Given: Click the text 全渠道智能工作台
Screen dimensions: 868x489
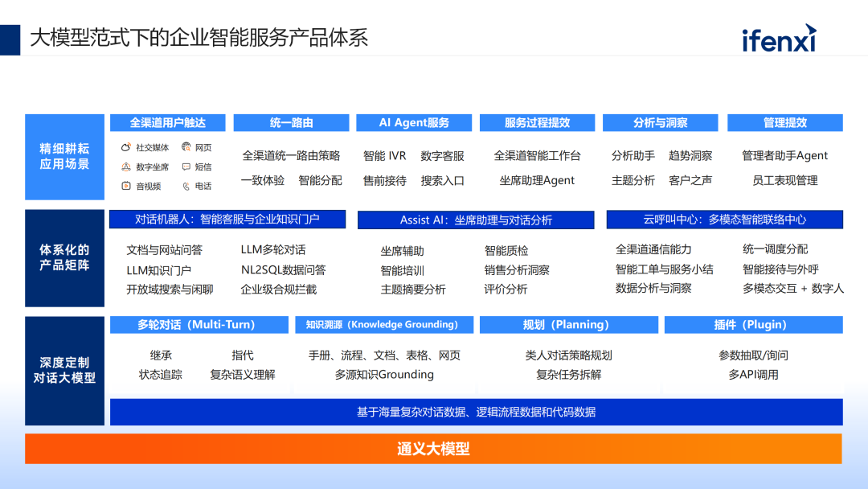Looking at the screenshot, I should [x=538, y=156].
